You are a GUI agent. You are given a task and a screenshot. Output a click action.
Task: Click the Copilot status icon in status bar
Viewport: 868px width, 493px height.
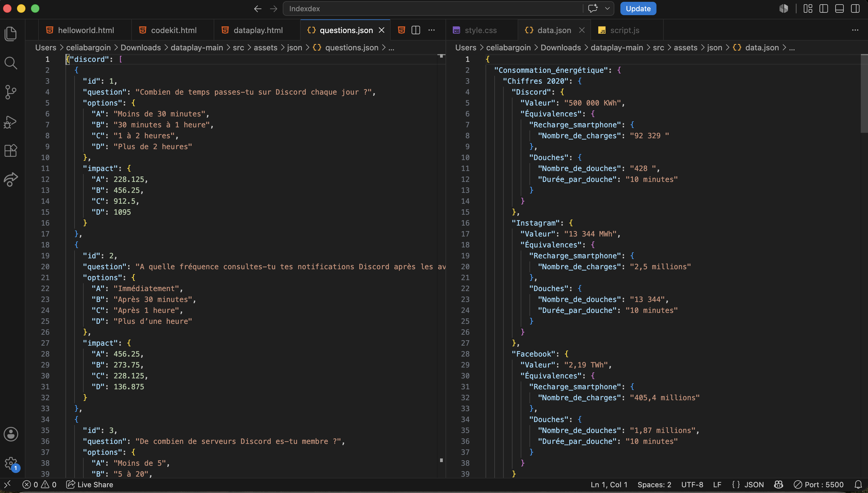[x=778, y=485]
